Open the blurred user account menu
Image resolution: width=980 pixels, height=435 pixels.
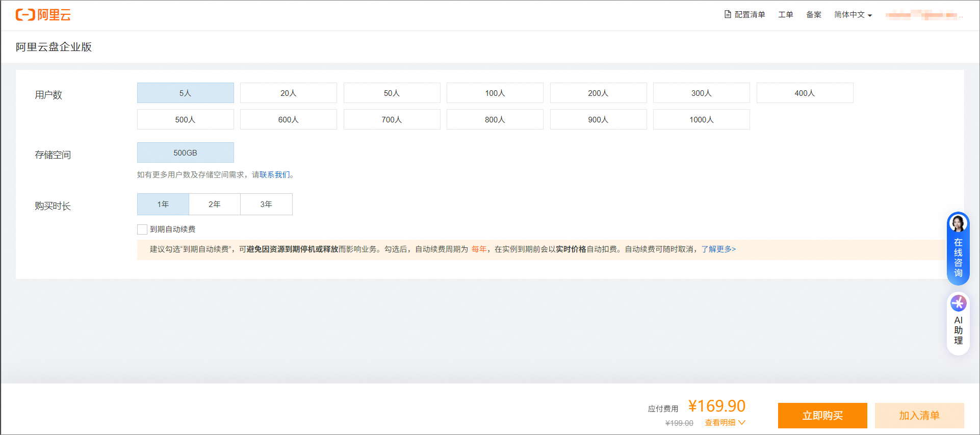(923, 15)
